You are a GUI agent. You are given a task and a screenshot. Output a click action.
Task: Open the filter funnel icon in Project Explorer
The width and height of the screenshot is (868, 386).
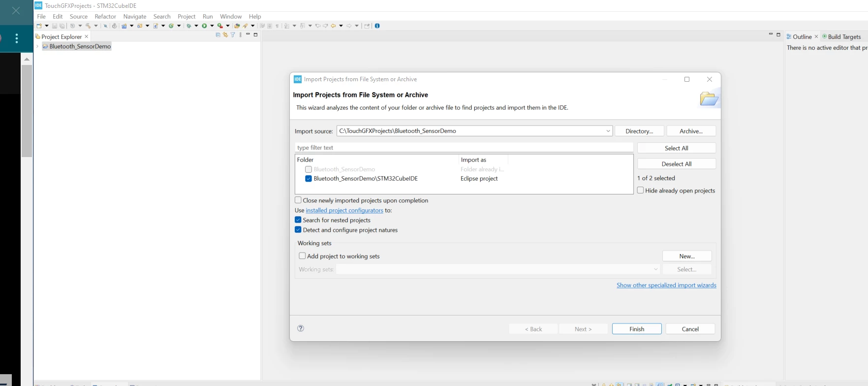(x=233, y=35)
